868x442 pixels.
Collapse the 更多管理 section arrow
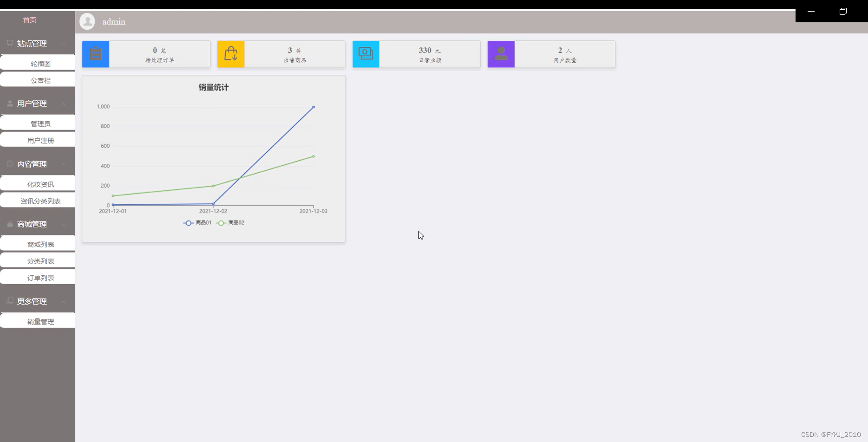[64, 302]
